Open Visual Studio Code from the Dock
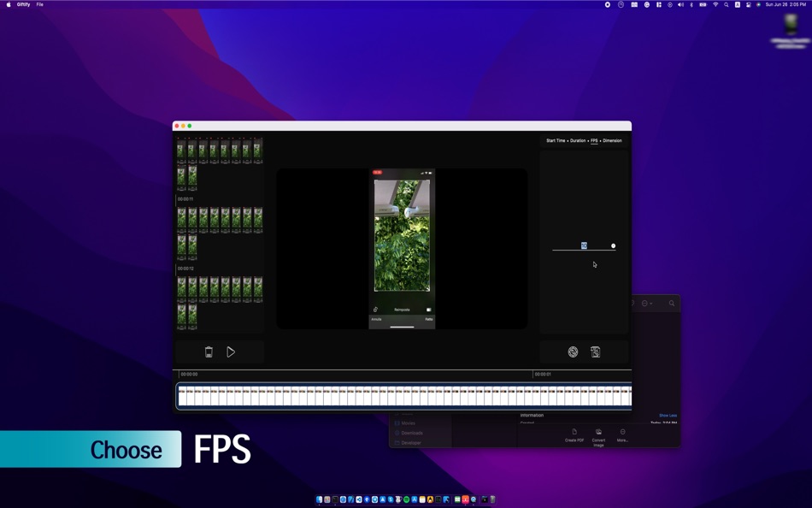 [x=359, y=499]
